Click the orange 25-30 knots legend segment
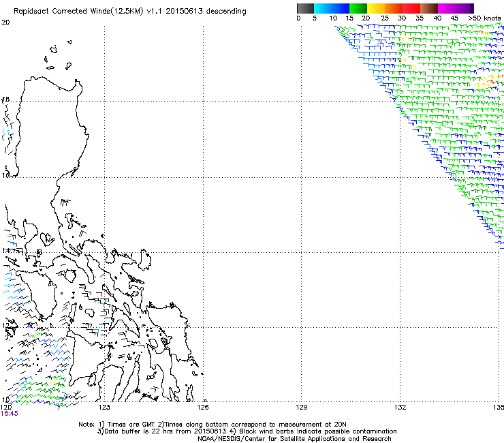Screen dimensions: 504x443 click(x=394, y=8)
